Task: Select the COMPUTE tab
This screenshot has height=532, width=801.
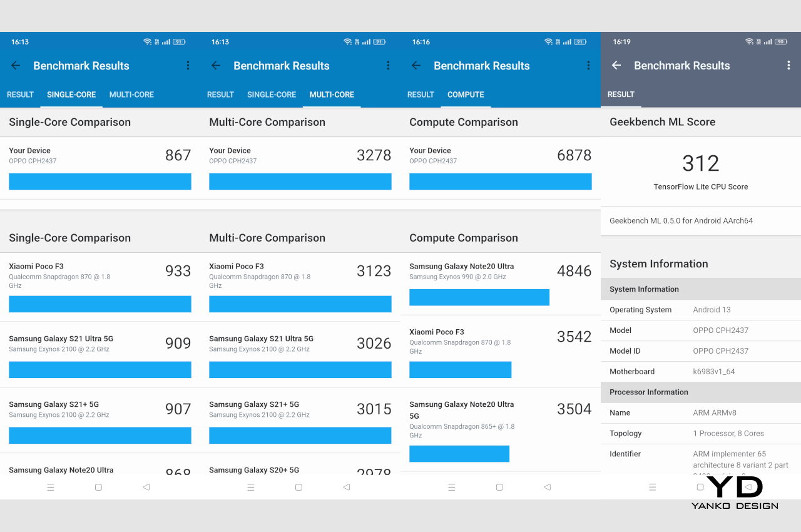Action: (466, 95)
